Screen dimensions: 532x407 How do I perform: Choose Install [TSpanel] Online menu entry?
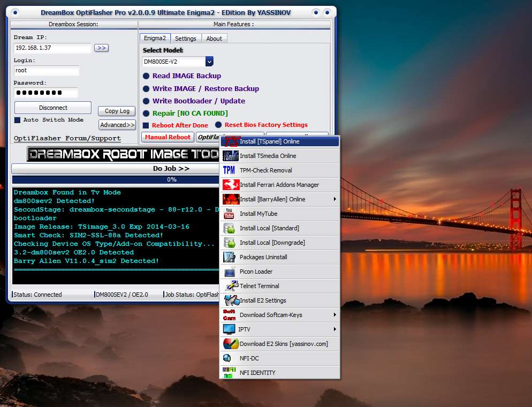(x=280, y=141)
